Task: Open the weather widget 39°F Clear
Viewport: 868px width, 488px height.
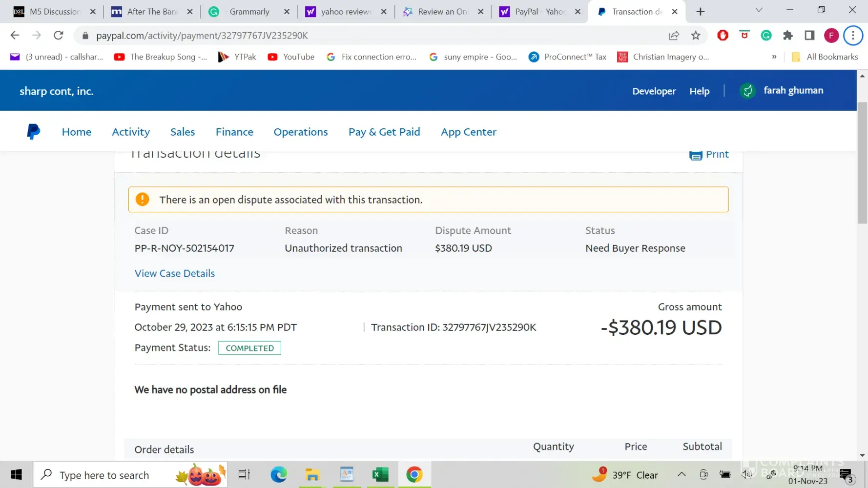Action: [x=625, y=475]
